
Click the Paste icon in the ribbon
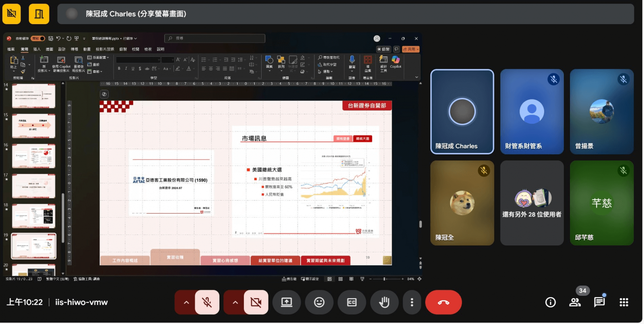[x=14, y=60]
